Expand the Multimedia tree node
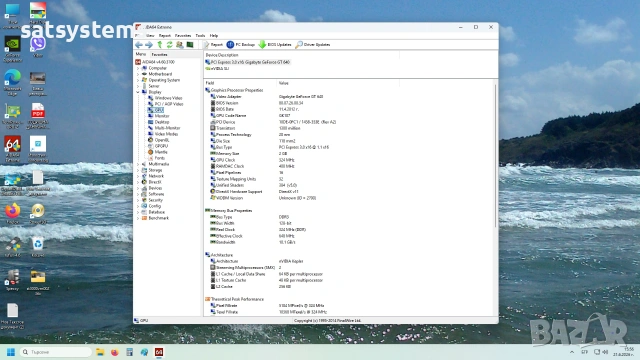The width and height of the screenshot is (640, 360). 138,164
